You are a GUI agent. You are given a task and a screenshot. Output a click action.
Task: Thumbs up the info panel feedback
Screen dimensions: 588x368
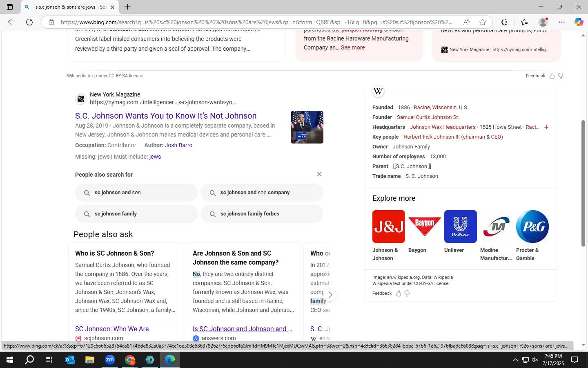tap(399, 293)
